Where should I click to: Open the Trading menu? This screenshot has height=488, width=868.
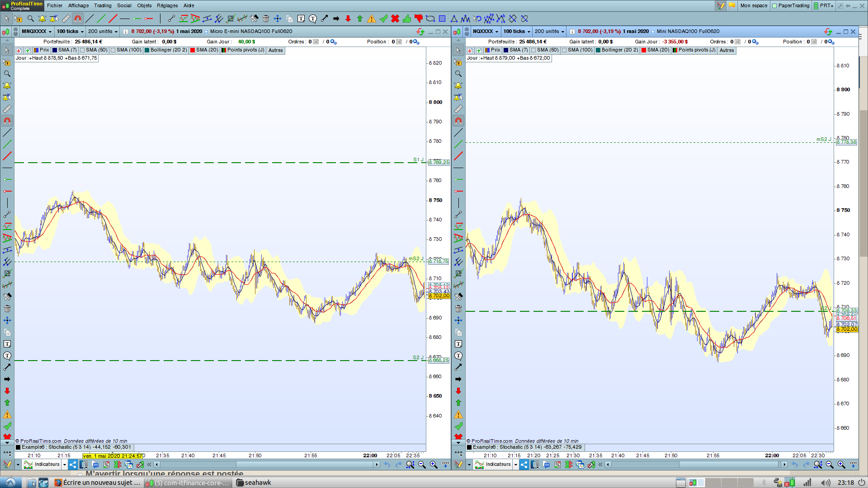pyautogui.click(x=103, y=5)
